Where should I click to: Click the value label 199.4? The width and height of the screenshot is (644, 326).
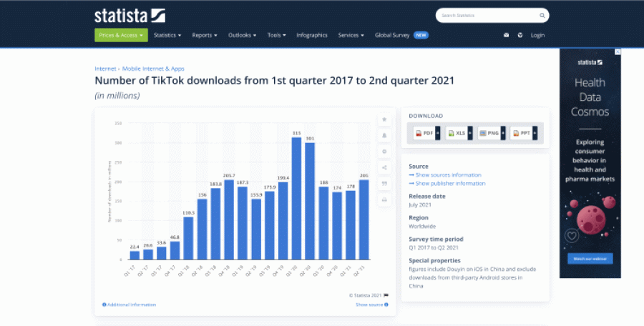click(x=283, y=178)
